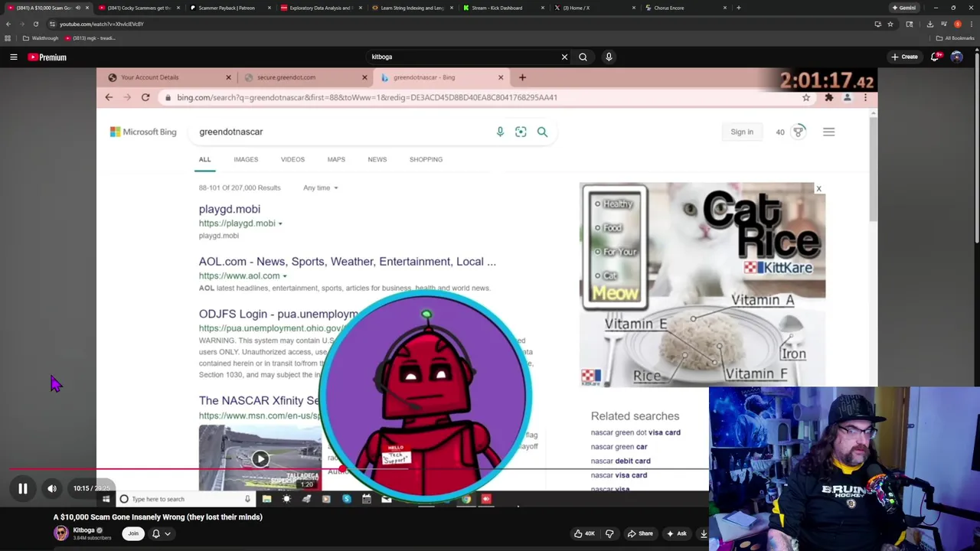Viewport: 980px width, 551px height.
Task: Dislike the video
Action: click(x=609, y=533)
